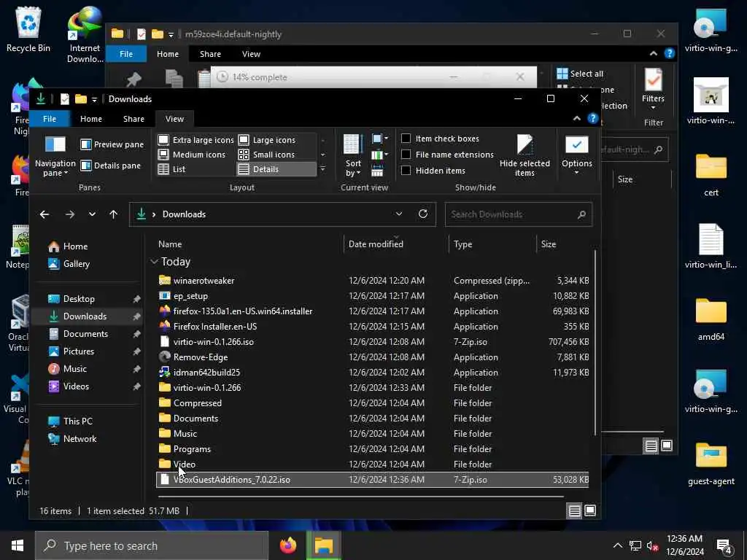Choose Small icons layout
The image size is (747, 560).
[267, 155]
